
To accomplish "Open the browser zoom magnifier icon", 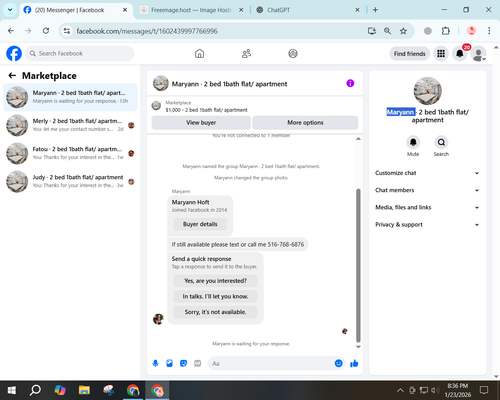I will (x=387, y=31).
